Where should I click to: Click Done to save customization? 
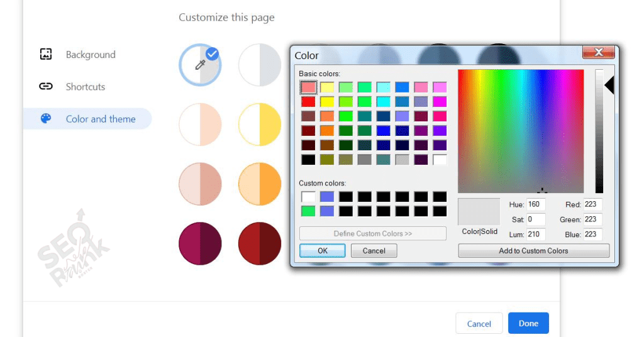[x=528, y=323]
